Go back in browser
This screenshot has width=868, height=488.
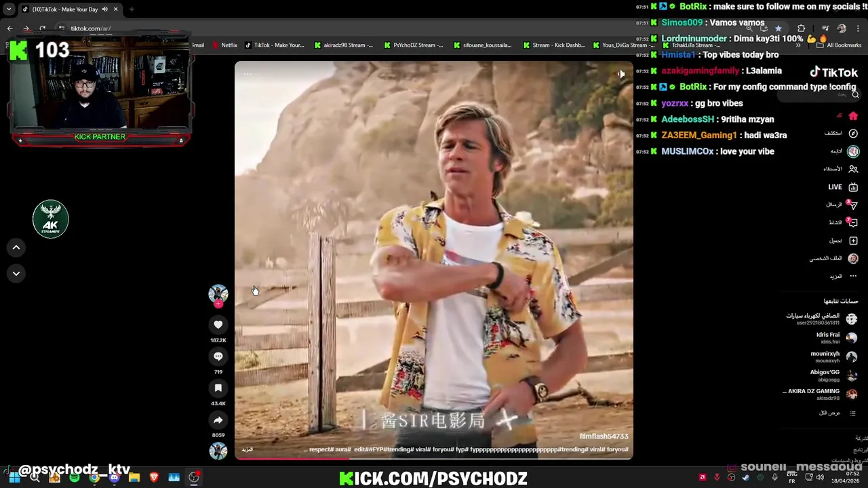(9, 28)
